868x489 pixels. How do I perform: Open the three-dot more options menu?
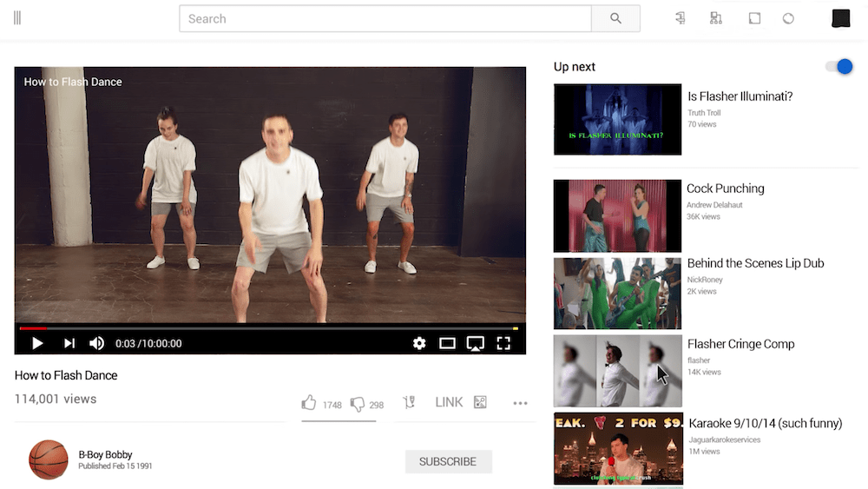[520, 403]
